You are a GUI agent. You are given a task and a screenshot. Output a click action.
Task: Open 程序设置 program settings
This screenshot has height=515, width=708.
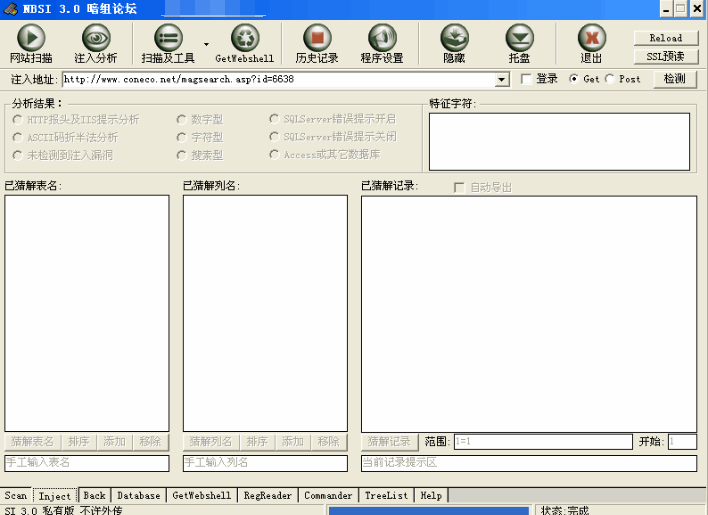click(x=382, y=44)
